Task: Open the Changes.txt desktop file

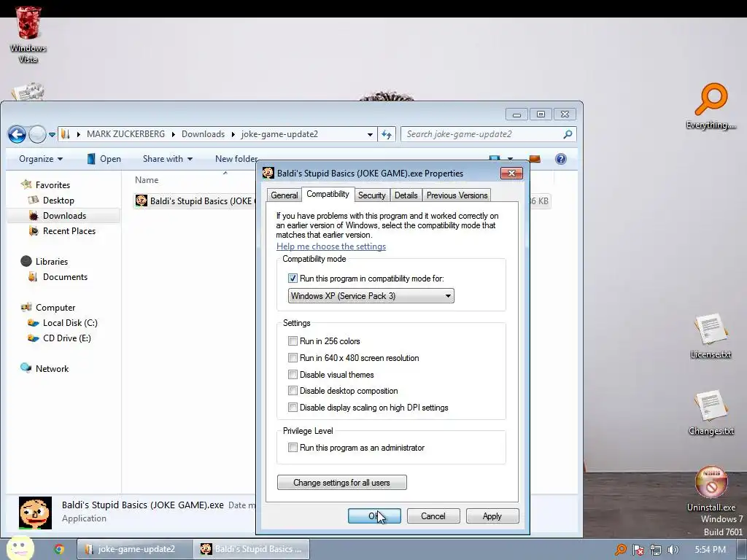Action: coord(711,413)
